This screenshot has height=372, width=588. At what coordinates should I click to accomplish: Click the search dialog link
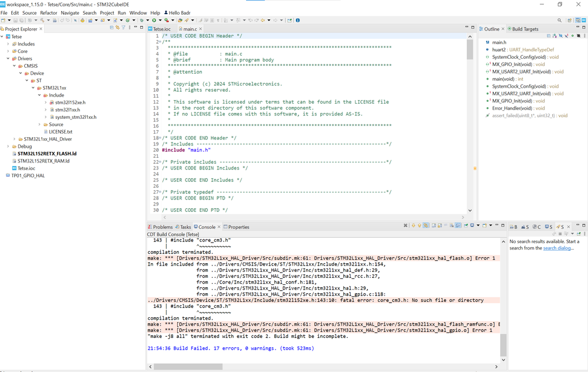[557, 248]
